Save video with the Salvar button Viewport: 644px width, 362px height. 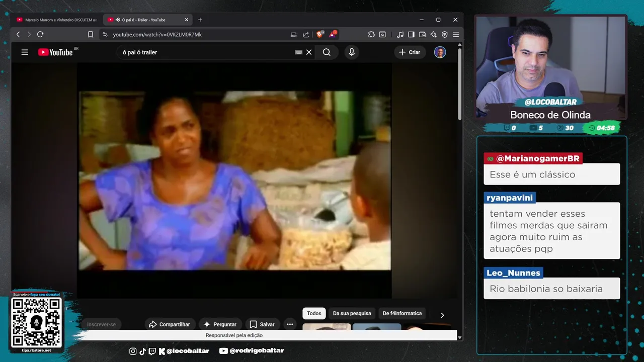[x=262, y=324]
